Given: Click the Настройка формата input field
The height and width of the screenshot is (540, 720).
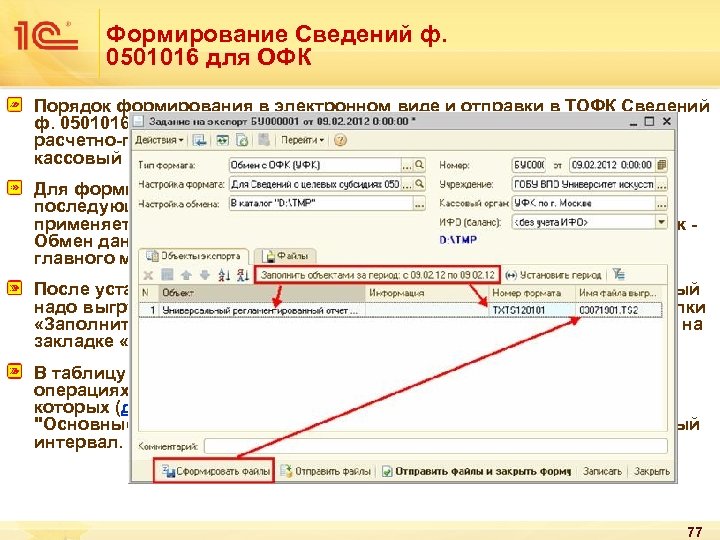Looking at the screenshot, I should pos(315,185).
